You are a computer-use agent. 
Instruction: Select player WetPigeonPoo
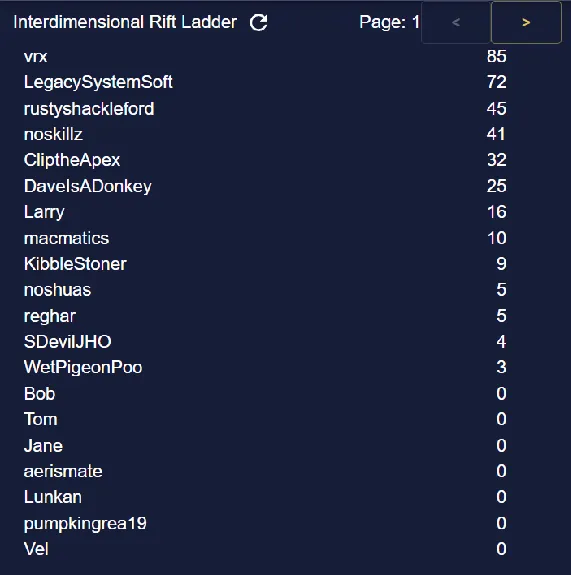tap(83, 367)
